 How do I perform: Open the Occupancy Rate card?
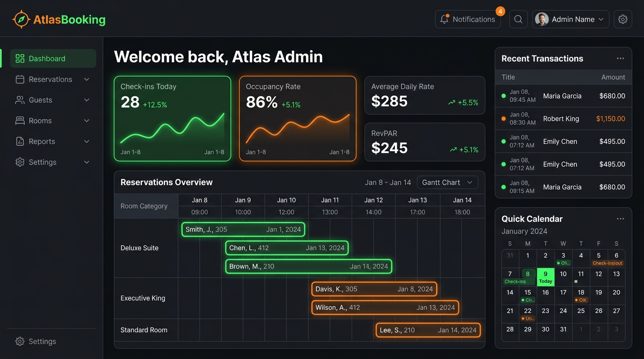click(298, 119)
